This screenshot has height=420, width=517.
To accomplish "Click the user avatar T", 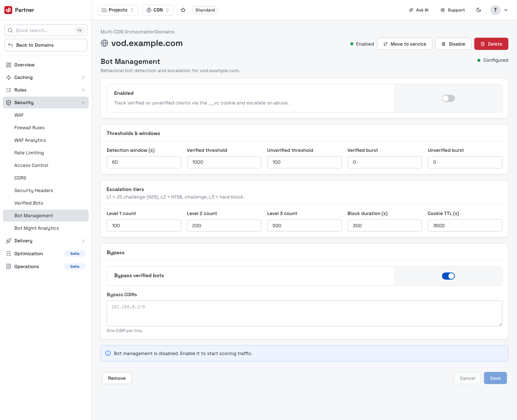I will [495, 10].
